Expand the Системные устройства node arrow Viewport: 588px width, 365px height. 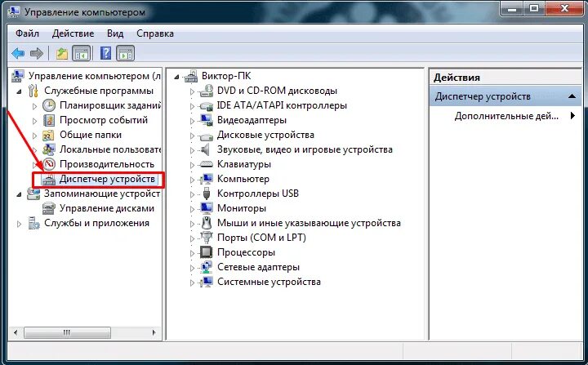[192, 283]
